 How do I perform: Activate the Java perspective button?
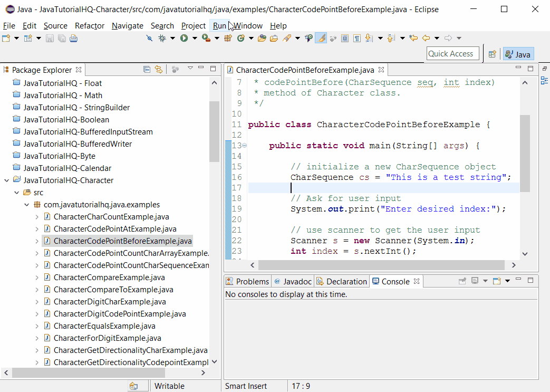(x=518, y=53)
